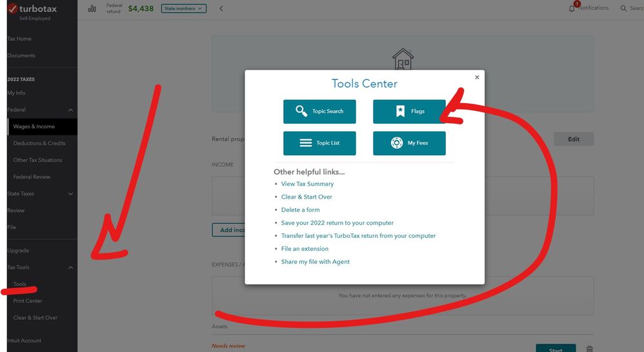This screenshot has width=644, height=352.
Task: Click the View Tax Summary link
Action: tap(307, 184)
